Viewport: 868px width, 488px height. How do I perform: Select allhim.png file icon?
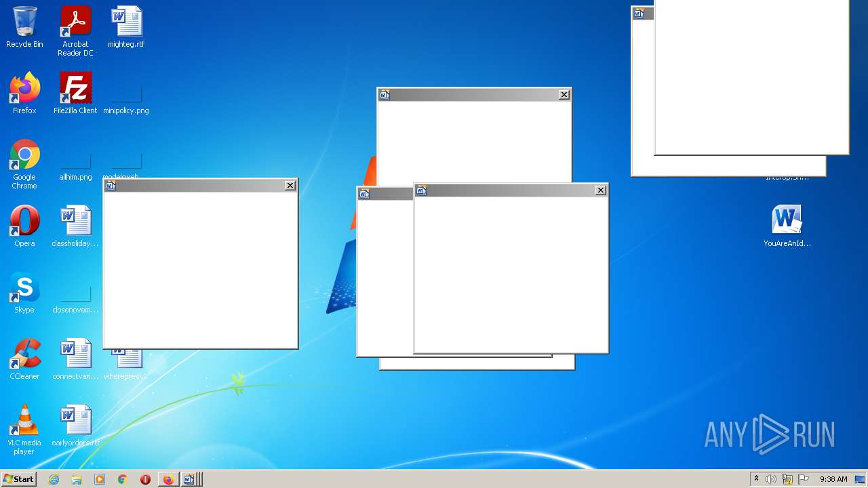coord(75,167)
